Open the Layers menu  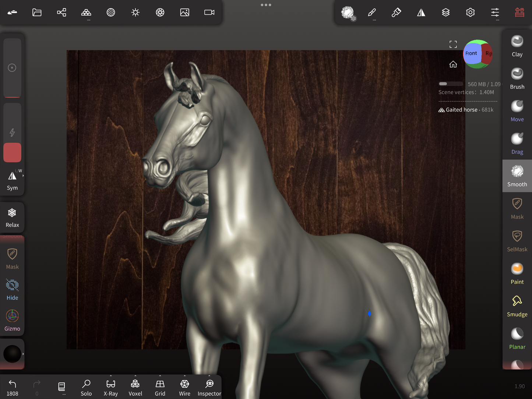pyautogui.click(x=445, y=13)
